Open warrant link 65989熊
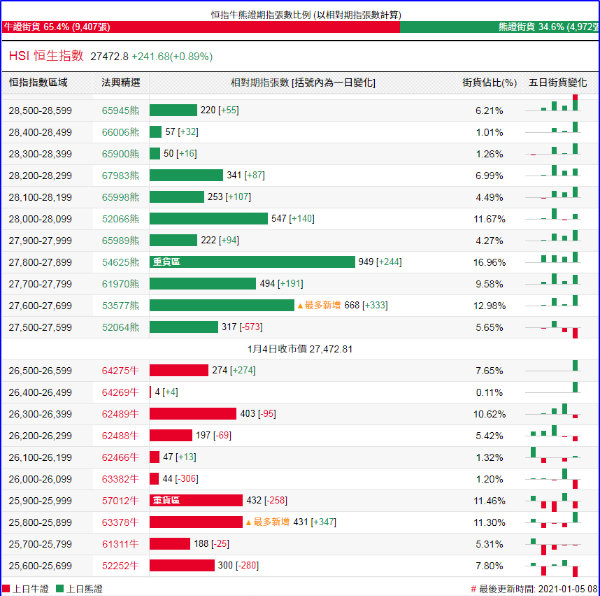This screenshot has height=596, width=600. (120, 241)
